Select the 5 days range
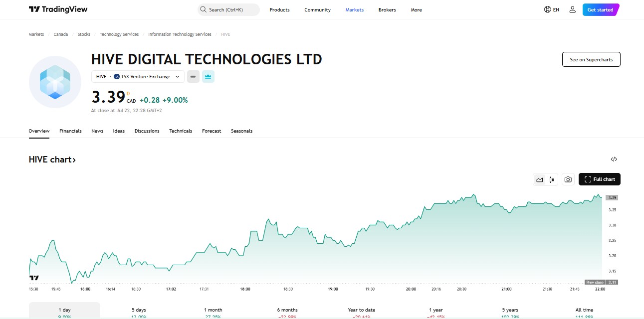 [x=139, y=310]
